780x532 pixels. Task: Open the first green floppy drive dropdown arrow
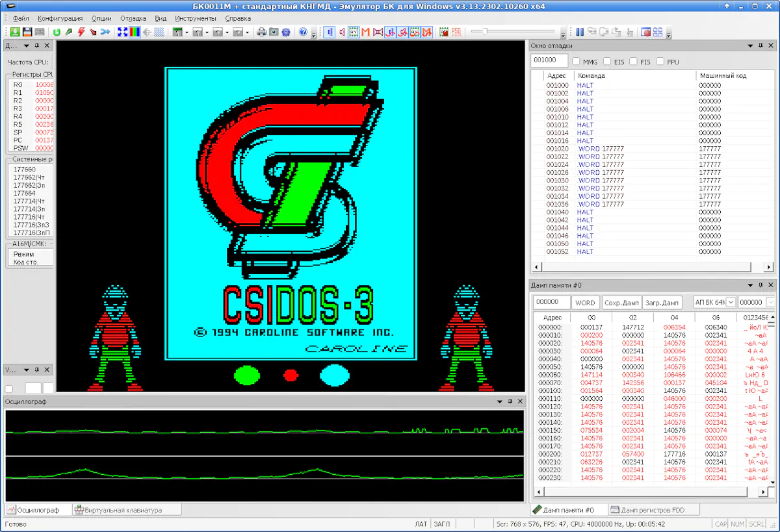click(187, 32)
